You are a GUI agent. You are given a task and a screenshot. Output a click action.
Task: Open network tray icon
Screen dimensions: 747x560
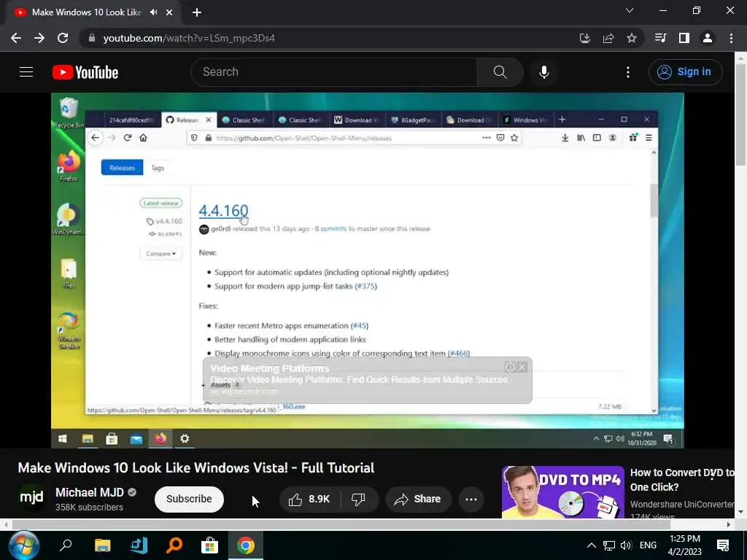click(x=609, y=545)
